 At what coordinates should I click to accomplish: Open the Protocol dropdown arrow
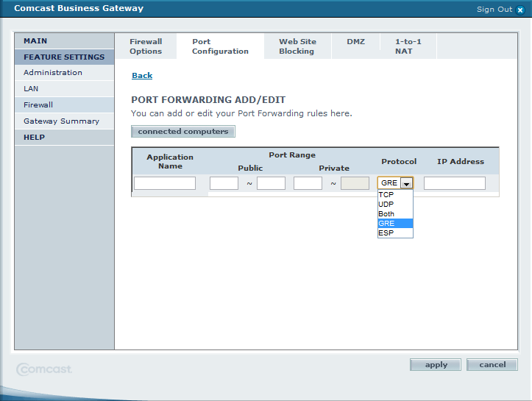coord(406,183)
